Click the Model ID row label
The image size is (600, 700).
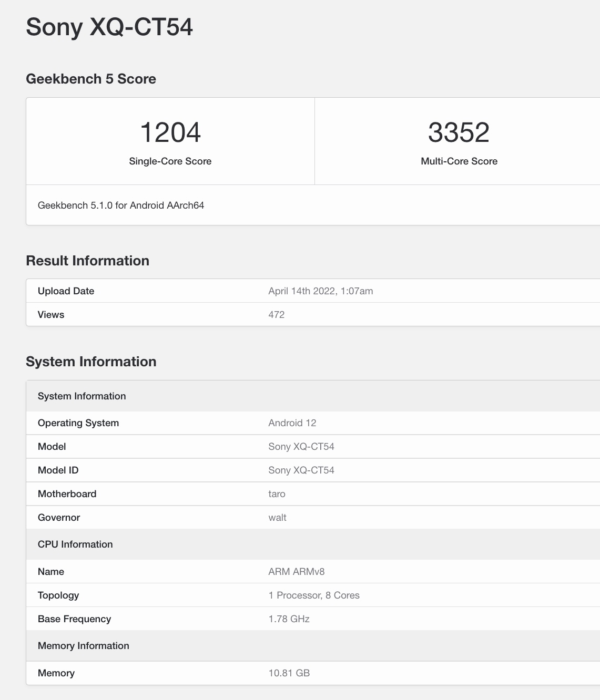point(58,470)
